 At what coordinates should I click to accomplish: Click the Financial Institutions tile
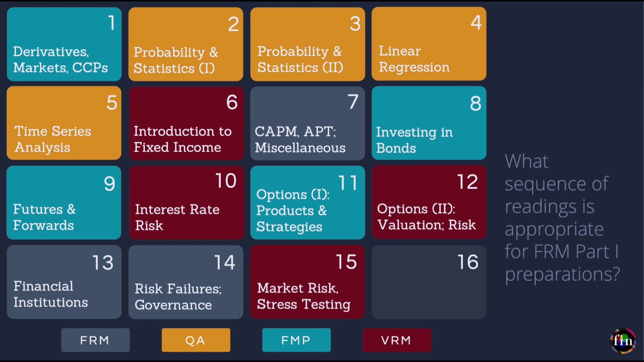coord(64,282)
